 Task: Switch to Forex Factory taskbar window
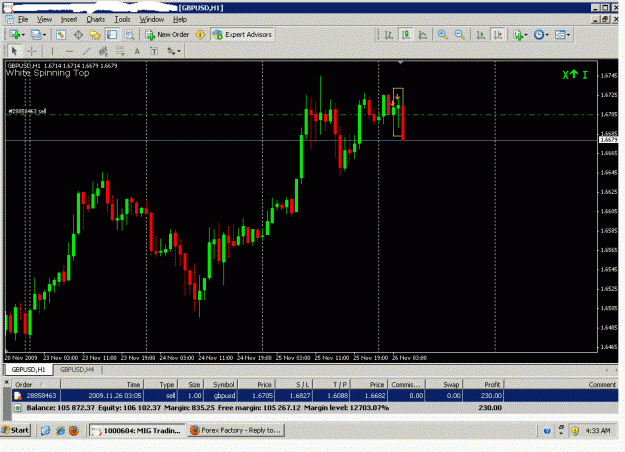click(x=236, y=430)
